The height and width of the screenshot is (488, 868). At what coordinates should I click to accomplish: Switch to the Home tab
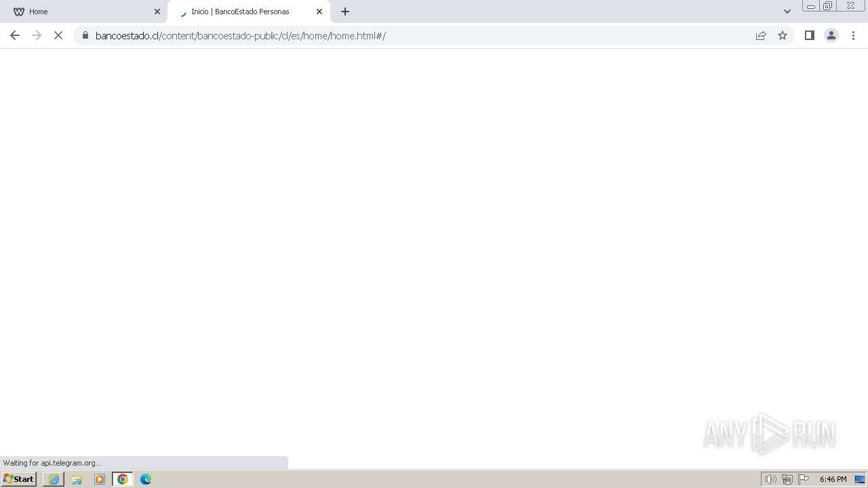[83, 12]
